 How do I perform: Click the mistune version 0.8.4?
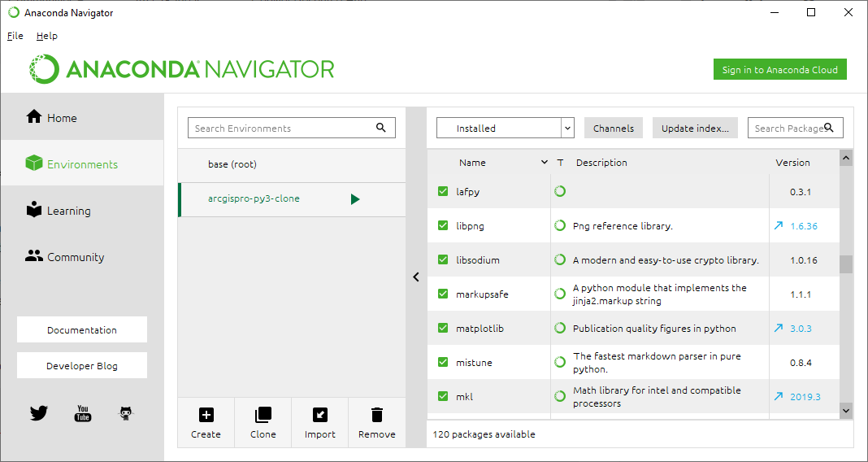(801, 363)
